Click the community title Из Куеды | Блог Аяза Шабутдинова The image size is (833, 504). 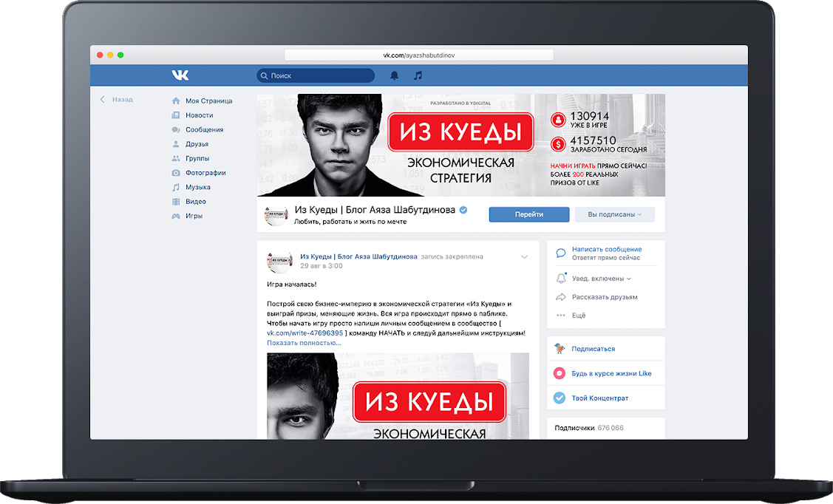[x=375, y=210]
